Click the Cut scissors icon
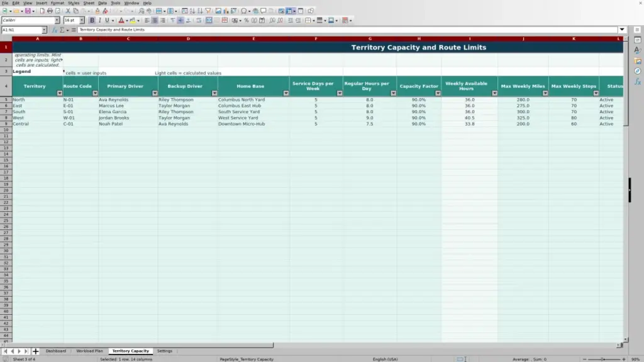644x362 pixels. [68, 11]
